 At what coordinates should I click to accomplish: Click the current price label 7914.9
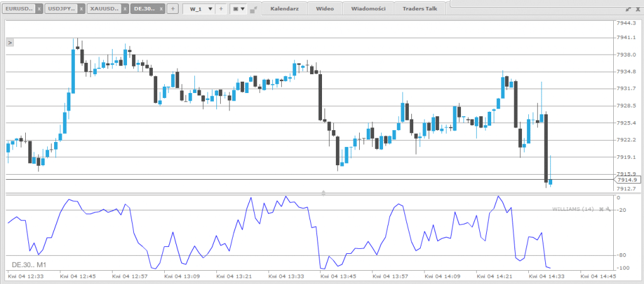628,180
